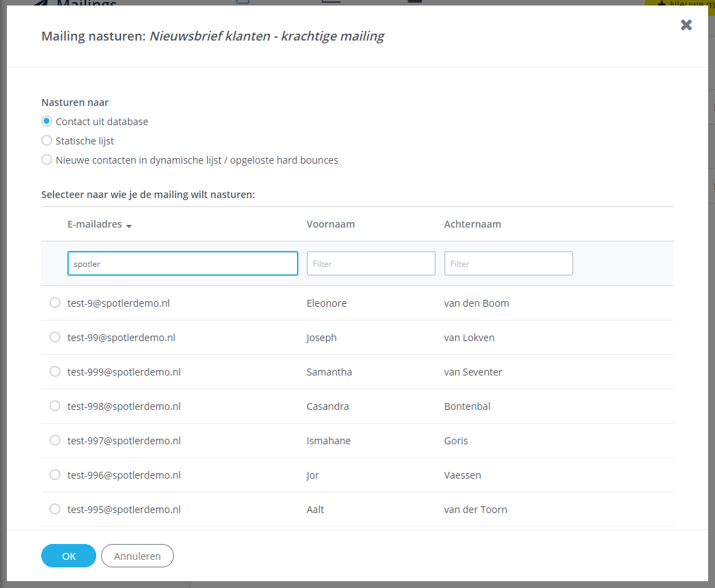Cancel the dialog with Annuleren

(137, 556)
